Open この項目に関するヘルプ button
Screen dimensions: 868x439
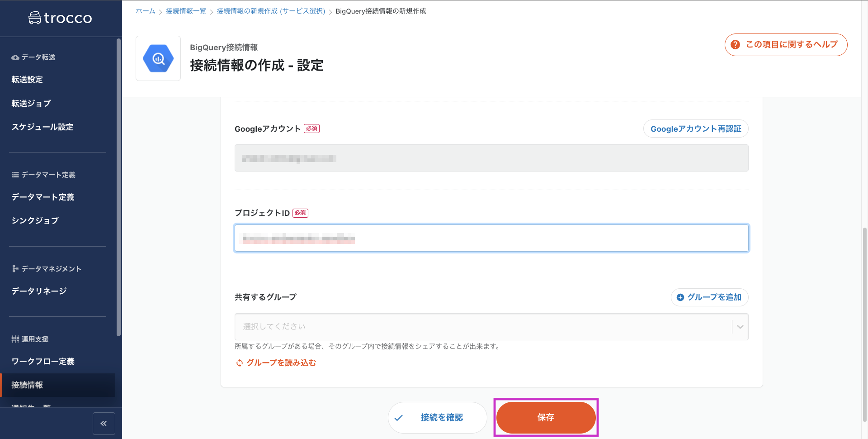pos(786,45)
